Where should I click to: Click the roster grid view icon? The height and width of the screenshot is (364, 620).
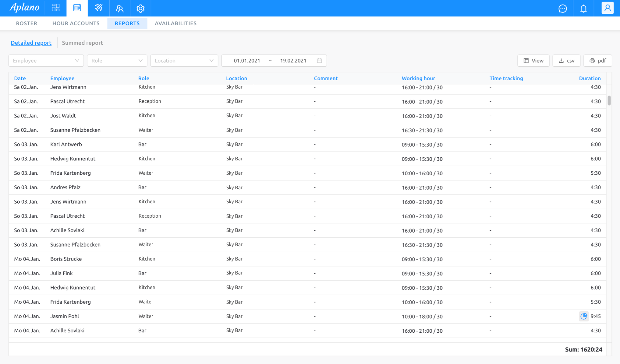click(x=55, y=8)
